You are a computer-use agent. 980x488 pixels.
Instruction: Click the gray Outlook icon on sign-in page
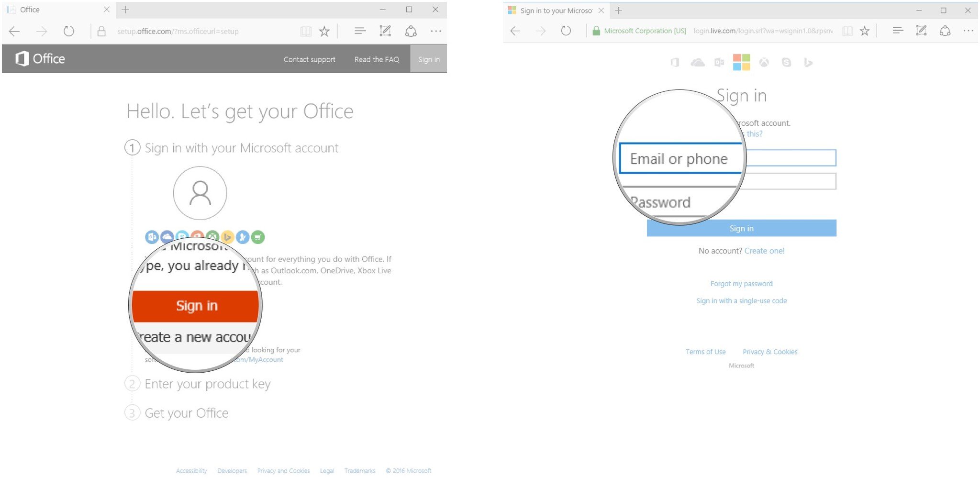pos(719,62)
